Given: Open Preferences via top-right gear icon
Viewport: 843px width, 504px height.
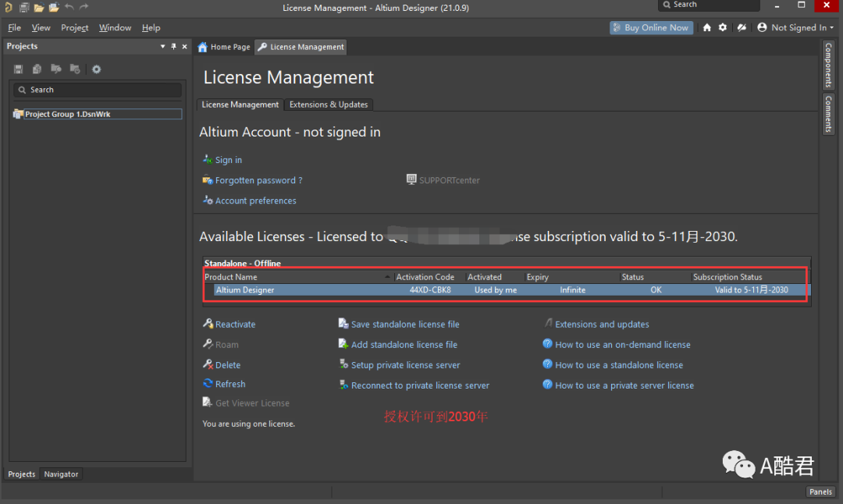Looking at the screenshot, I should pos(723,27).
